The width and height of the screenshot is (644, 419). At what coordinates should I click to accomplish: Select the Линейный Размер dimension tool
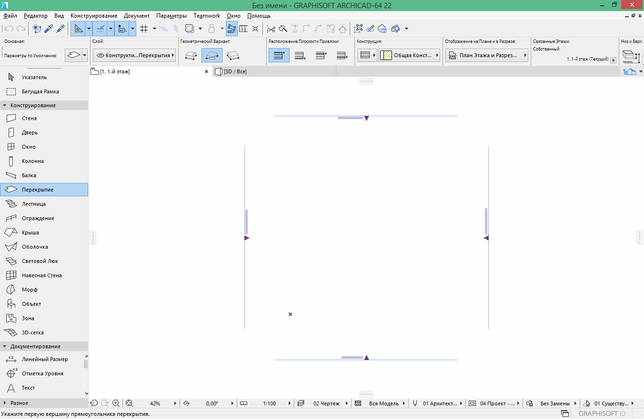(42, 359)
